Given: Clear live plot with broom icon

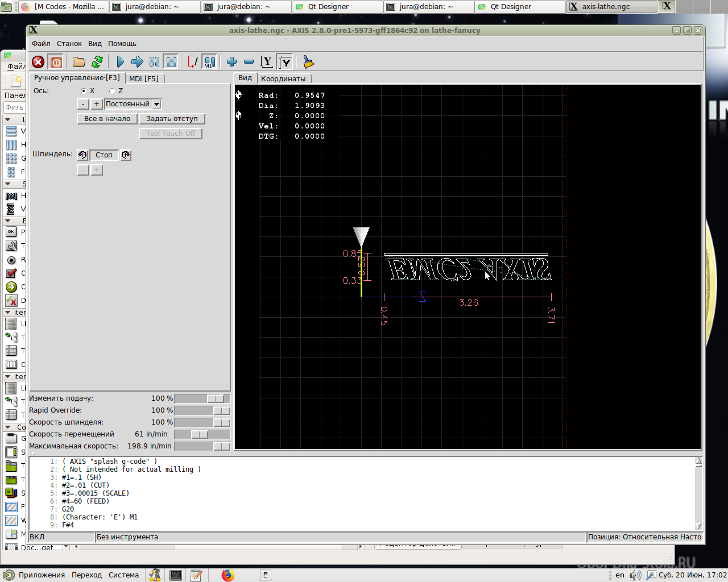Looking at the screenshot, I should [x=308, y=62].
